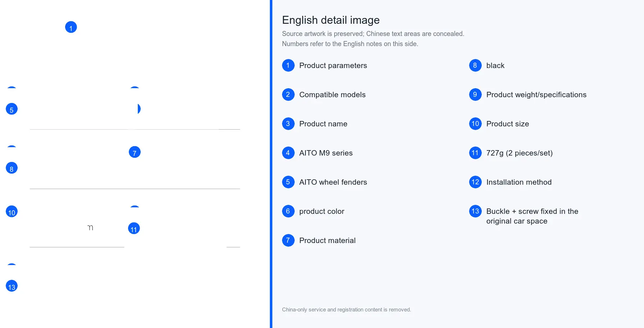Click the 'AITO M9 series' legend text
Screen dimensions: 644x328
(326, 153)
